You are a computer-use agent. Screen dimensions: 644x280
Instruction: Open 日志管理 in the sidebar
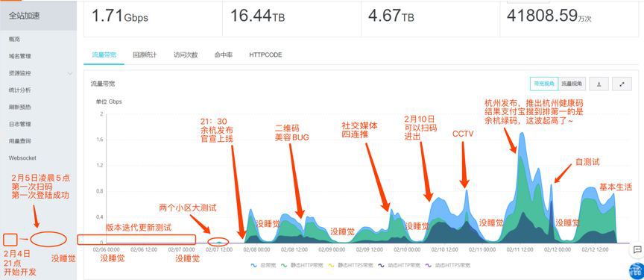coord(19,124)
